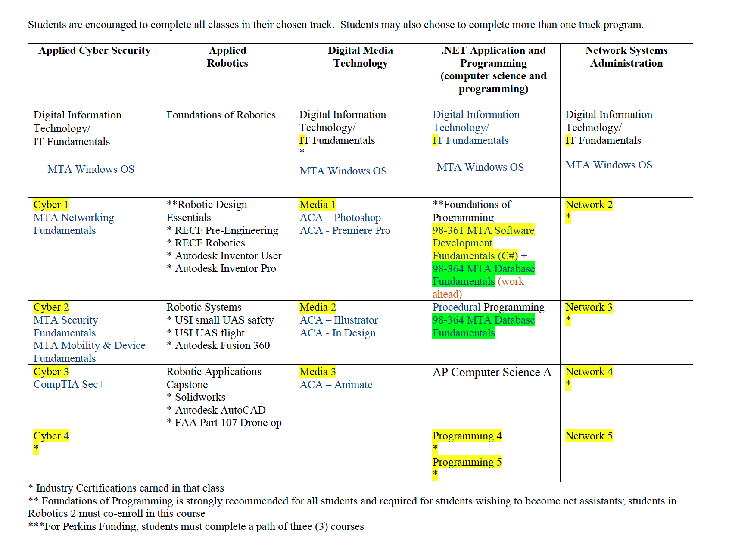This screenshot has width=729, height=560.
Task: Click '98-361 MTA Software Development' highlighted text
Action: tap(483, 236)
